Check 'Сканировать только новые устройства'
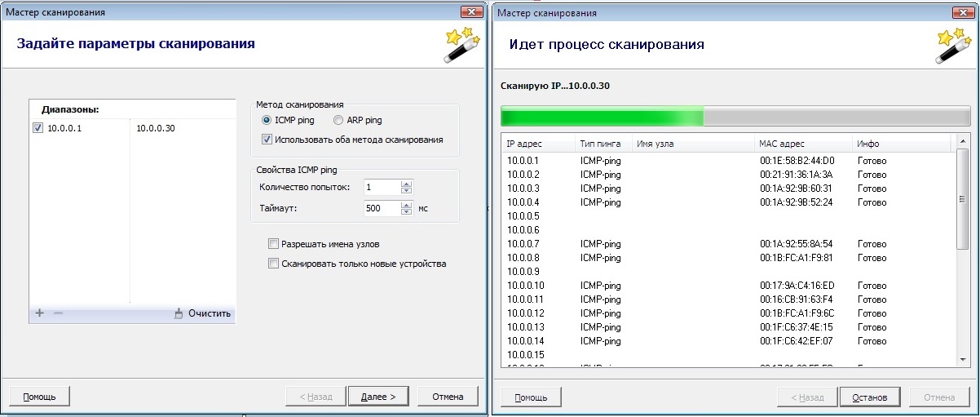Viewport: 980px width, 417px height. pyautogui.click(x=273, y=264)
